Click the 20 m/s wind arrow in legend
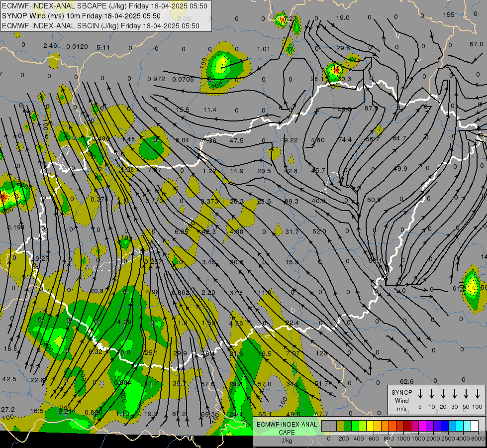Screen dimensions: 487x448 coord(443,394)
